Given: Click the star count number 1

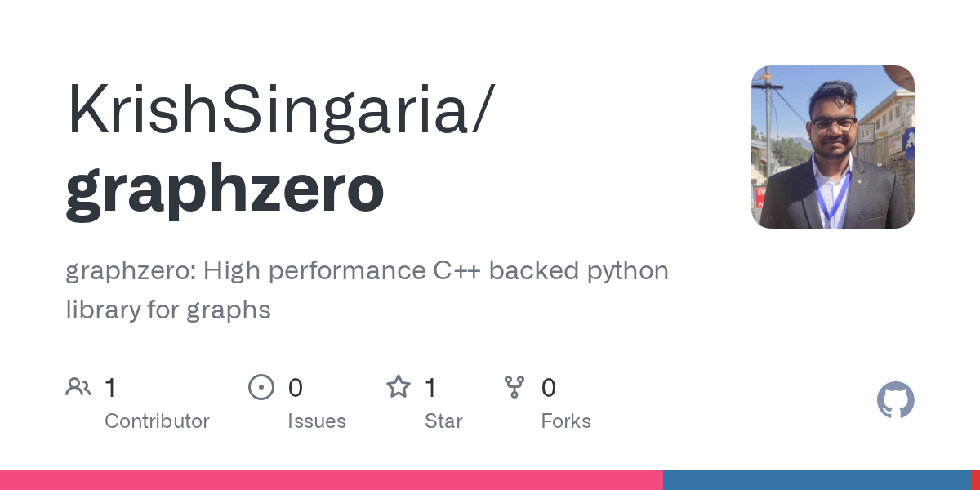Looking at the screenshot, I should click(x=430, y=388).
